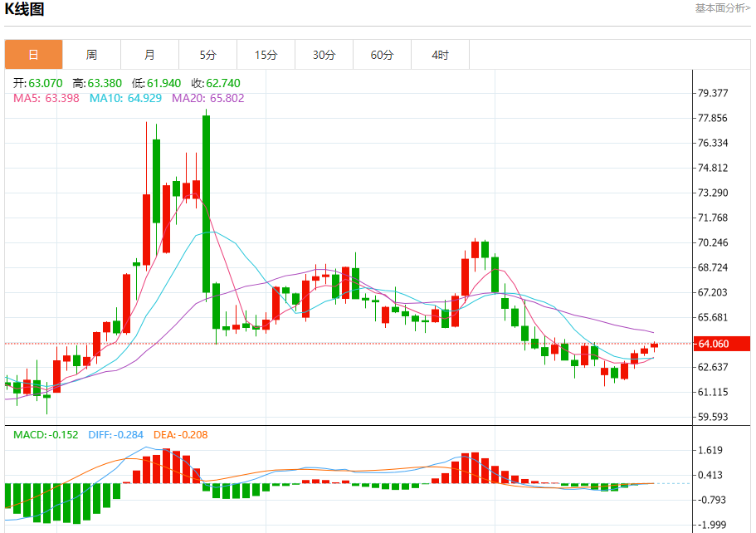The image size is (756, 533).
Task: Open the 基本面分析 link
Action: (x=721, y=8)
